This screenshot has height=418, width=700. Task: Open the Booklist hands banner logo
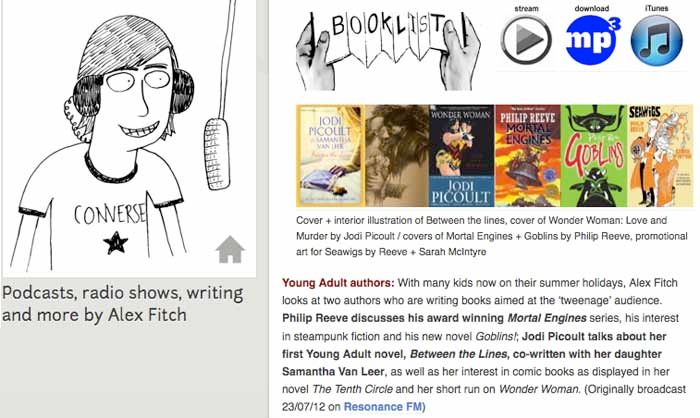click(388, 50)
